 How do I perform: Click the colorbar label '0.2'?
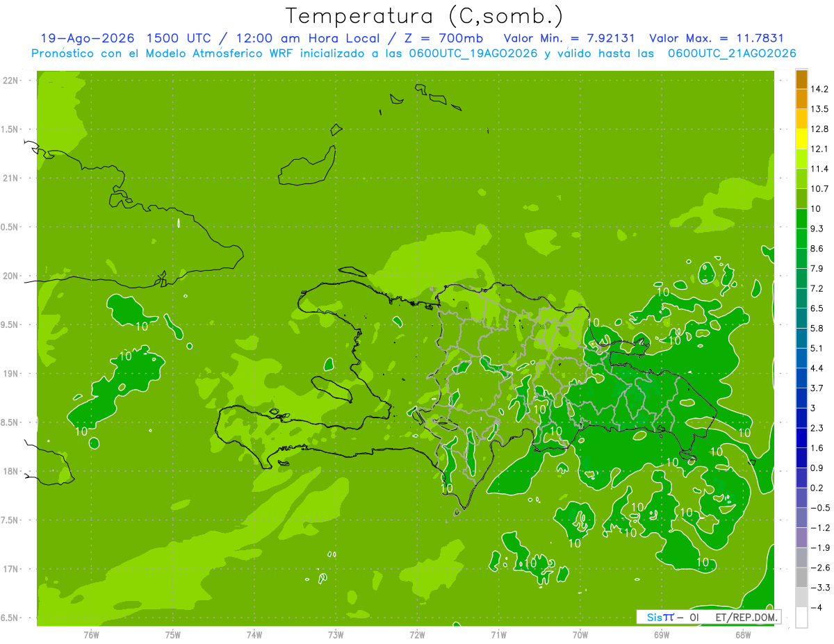(x=817, y=488)
